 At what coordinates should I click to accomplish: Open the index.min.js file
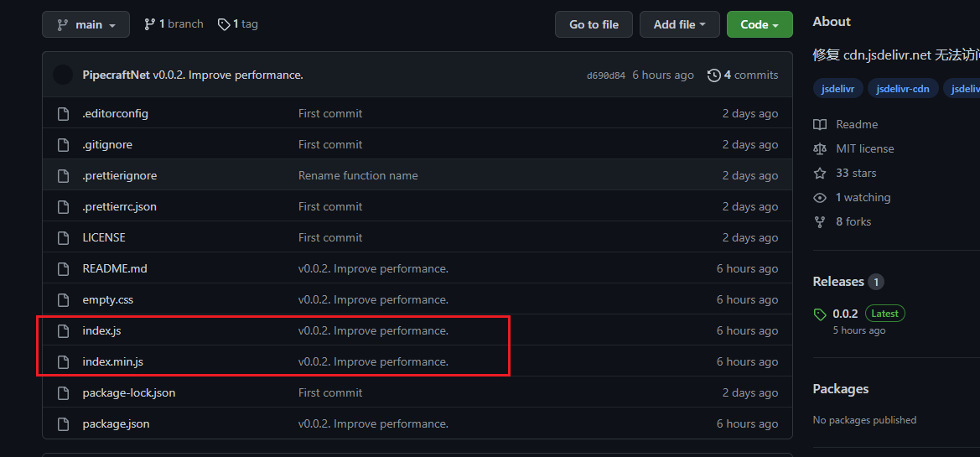pyautogui.click(x=113, y=361)
